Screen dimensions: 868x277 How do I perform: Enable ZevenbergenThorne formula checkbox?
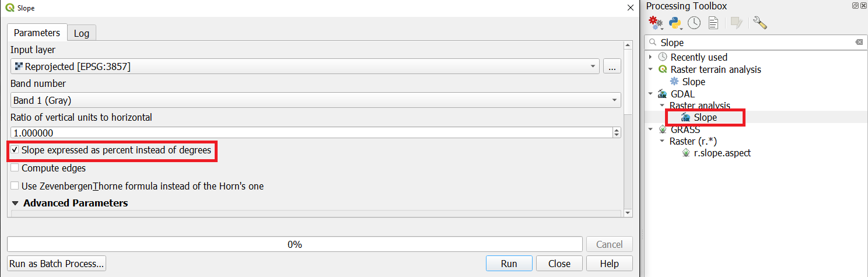pos(15,186)
